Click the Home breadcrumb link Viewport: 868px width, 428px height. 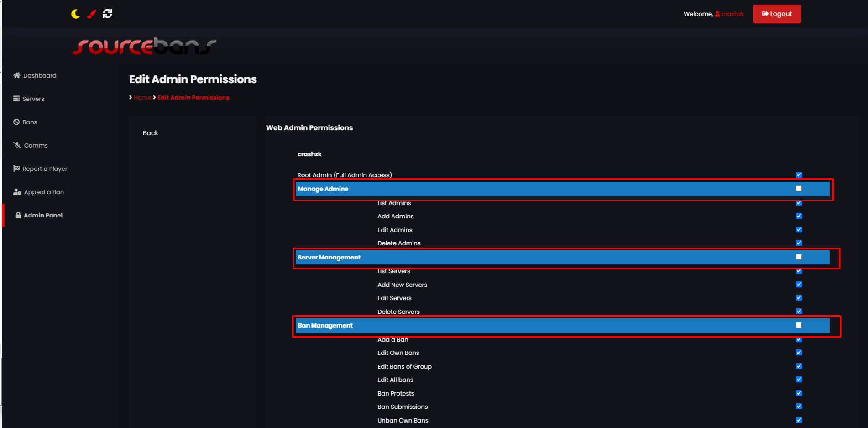pos(142,97)
